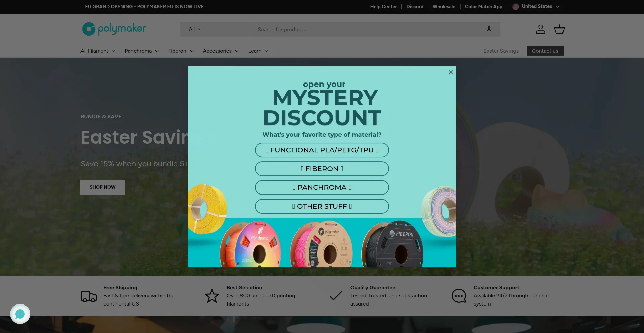The width and height of the screenshot is (644, 333).
Task: Choose Functional PLA/PETG/TPU option
Action: coord(322,150)
